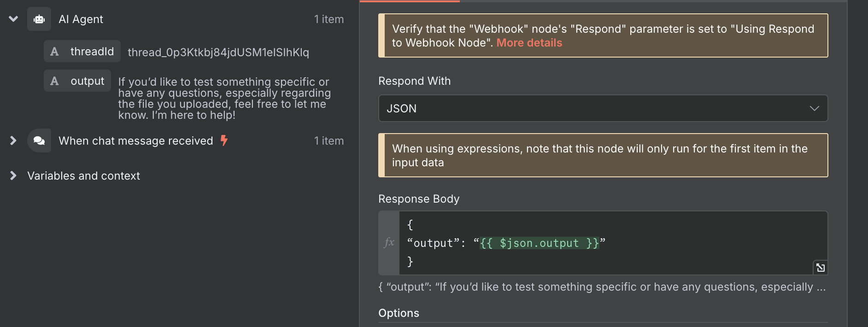The image size is (868, 327).
Task: Click the string type icon next to threadId
Action: tap(54, 52)
